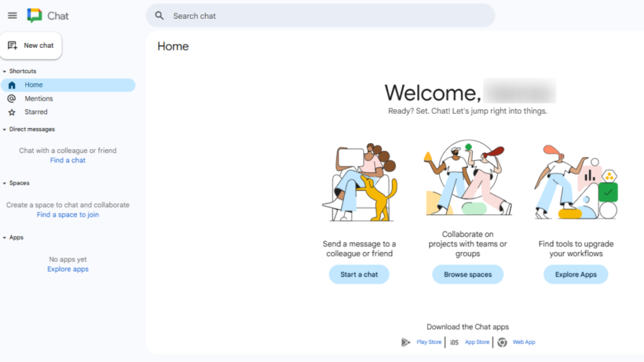
Task: Collapse the Direct messages section
Action: pyautogui.click(x=6, y=129)
